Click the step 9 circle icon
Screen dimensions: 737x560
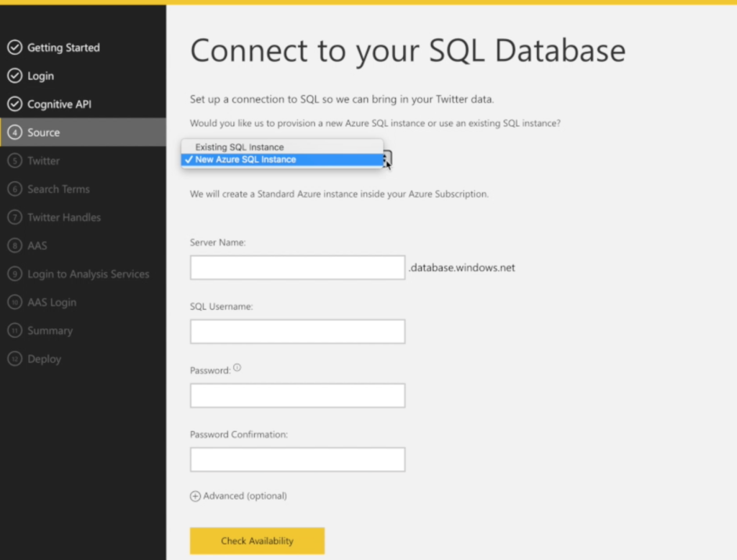[14, 274]
